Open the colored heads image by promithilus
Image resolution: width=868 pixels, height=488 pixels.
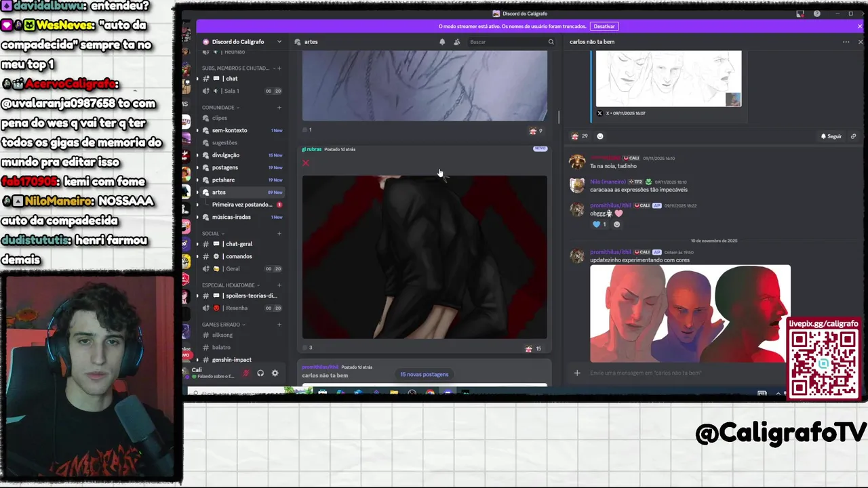(x=690, y=313)
